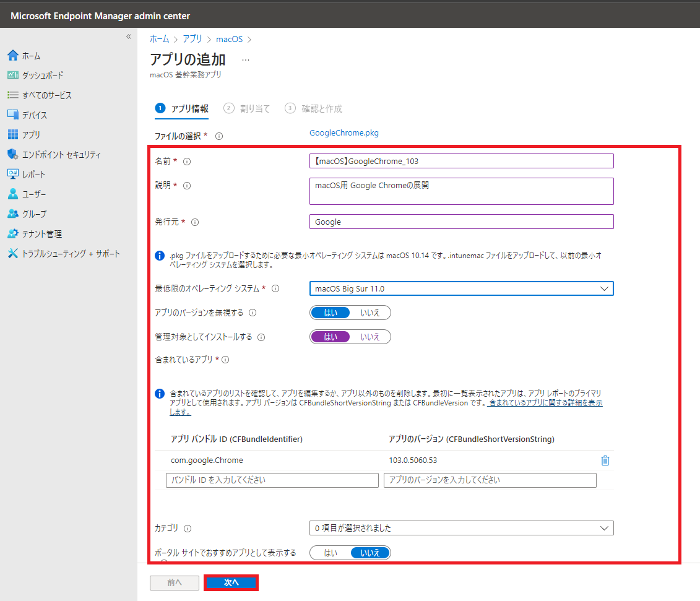Open the カテゴリ dropdown

(462, 528)
